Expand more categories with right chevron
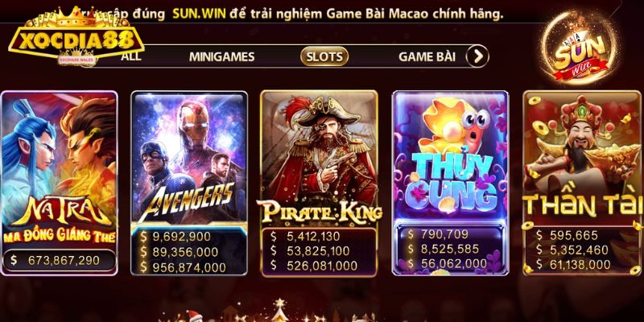The width and height of the screenshot is (644, 322). point(477,56)
